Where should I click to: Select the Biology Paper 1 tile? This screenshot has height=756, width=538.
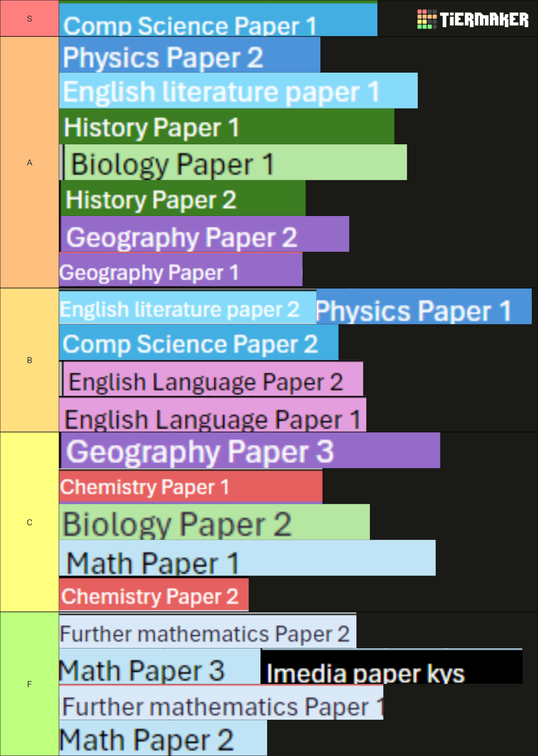click(233, 162)
